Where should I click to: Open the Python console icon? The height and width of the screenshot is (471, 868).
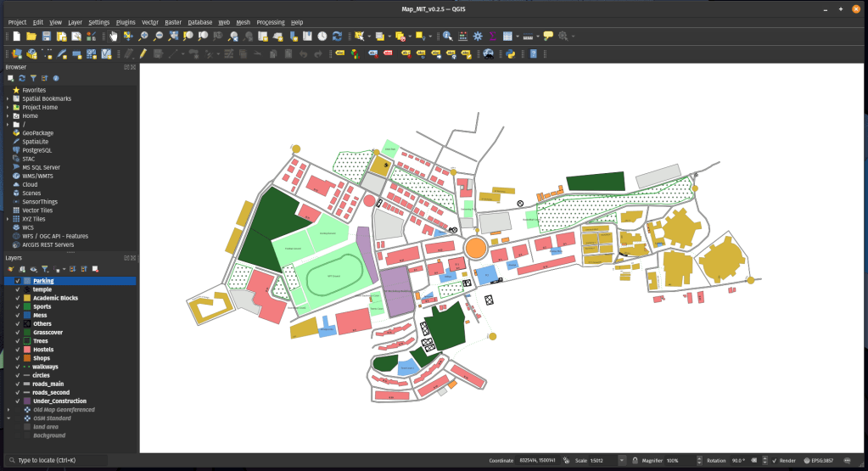(512, 53)
